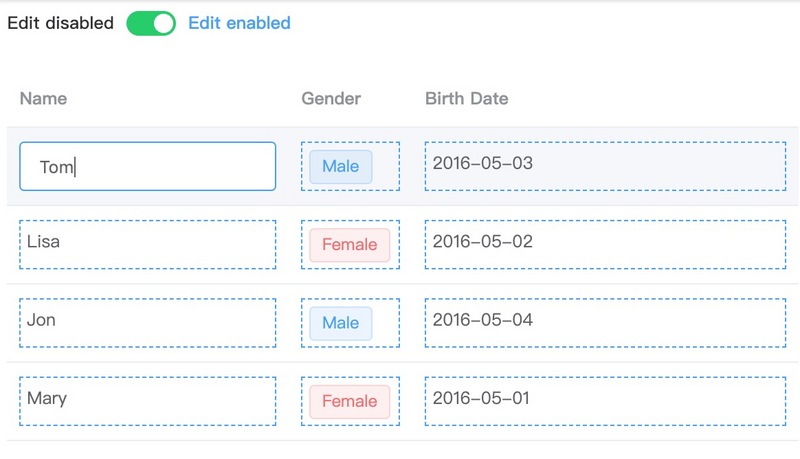The height and width of the screenshot is (459, 800).
Task: Edit the 2016-05-02 birth date cell
Action: [x=604, y=244]
